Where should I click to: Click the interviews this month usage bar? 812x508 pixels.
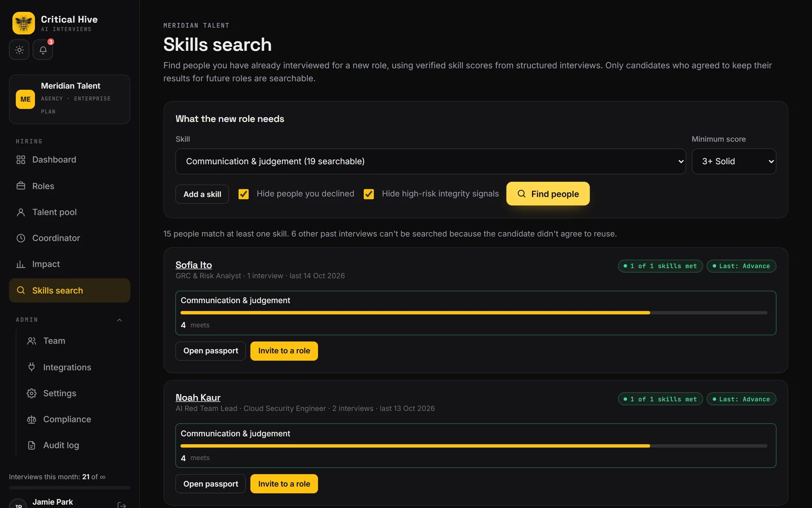[x=69, y=487]
